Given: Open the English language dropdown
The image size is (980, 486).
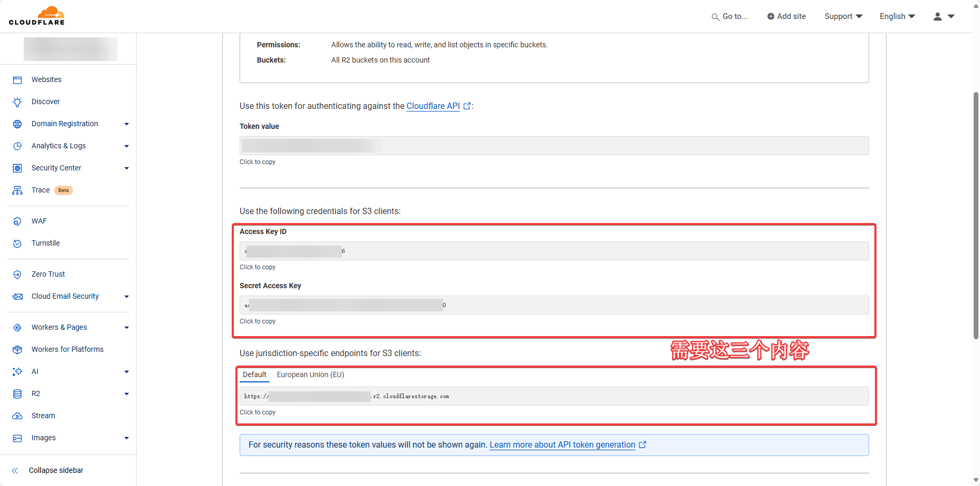Looking at the screenshot, I should click(896, 16).
